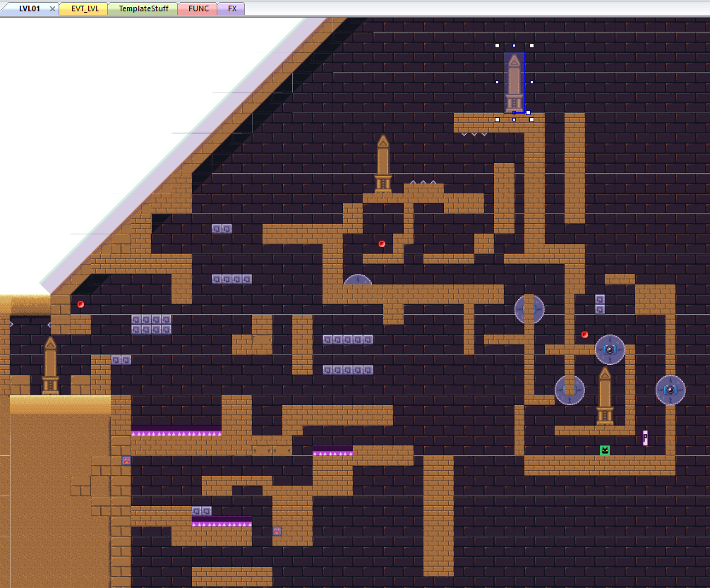This screenshot has height=588, width=710.
Task: Click the sawblade directly above the lower-right obelisk
Action: 610,349
